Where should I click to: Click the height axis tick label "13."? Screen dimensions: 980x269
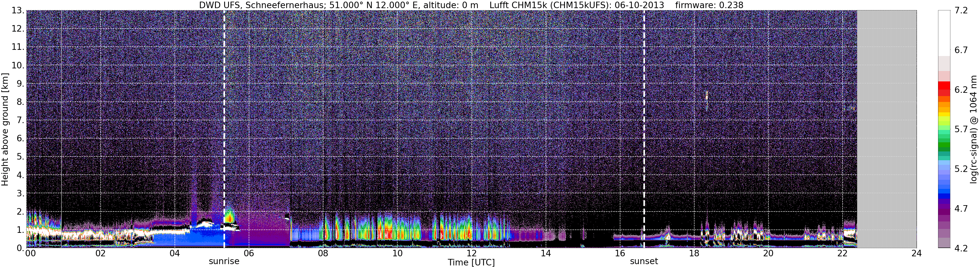(x=18, y=11)
